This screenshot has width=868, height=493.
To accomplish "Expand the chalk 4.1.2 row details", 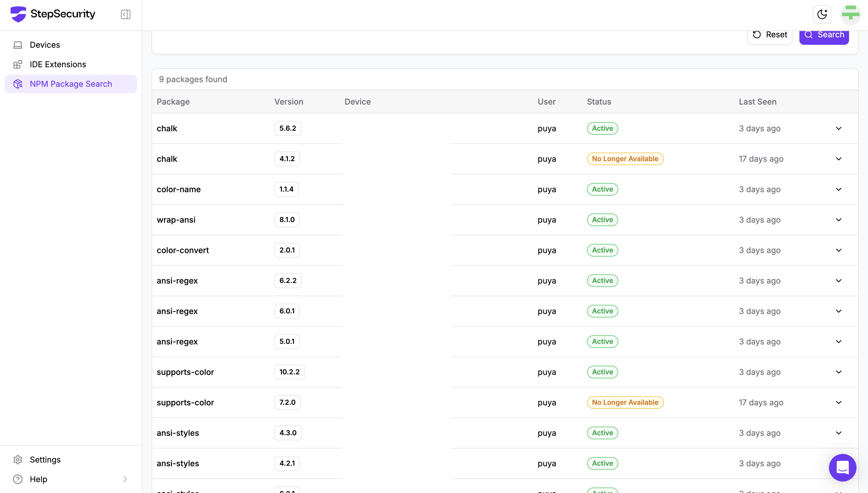I will point(838,159).
